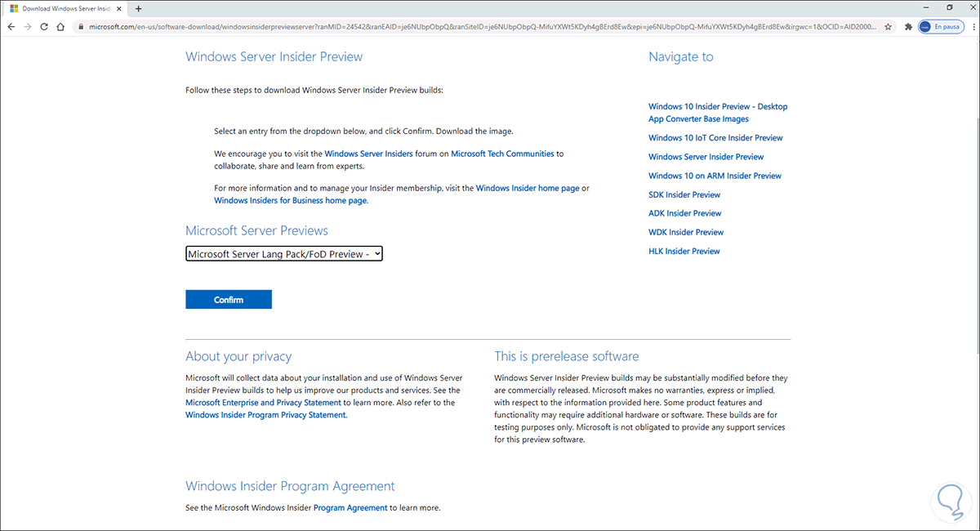
Task: Open the three-dot Chrome menu
Action: tap(972, 26)
